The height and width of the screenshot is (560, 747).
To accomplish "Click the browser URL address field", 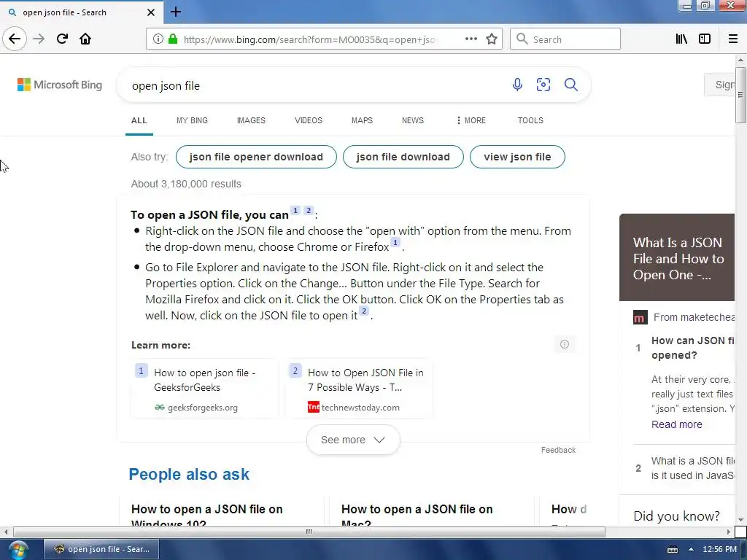I will [309, 39].
